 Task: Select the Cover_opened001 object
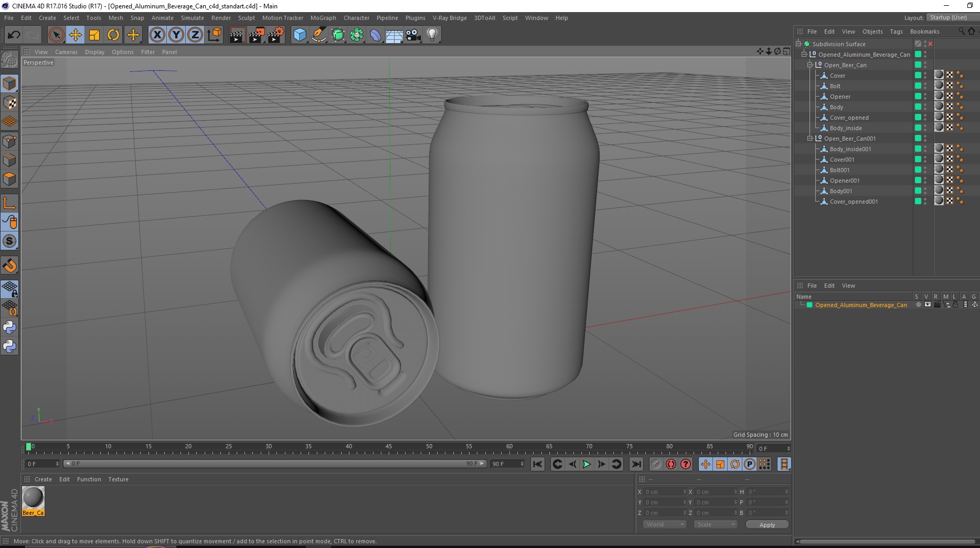pyautogui.click(x=854, y=202)
